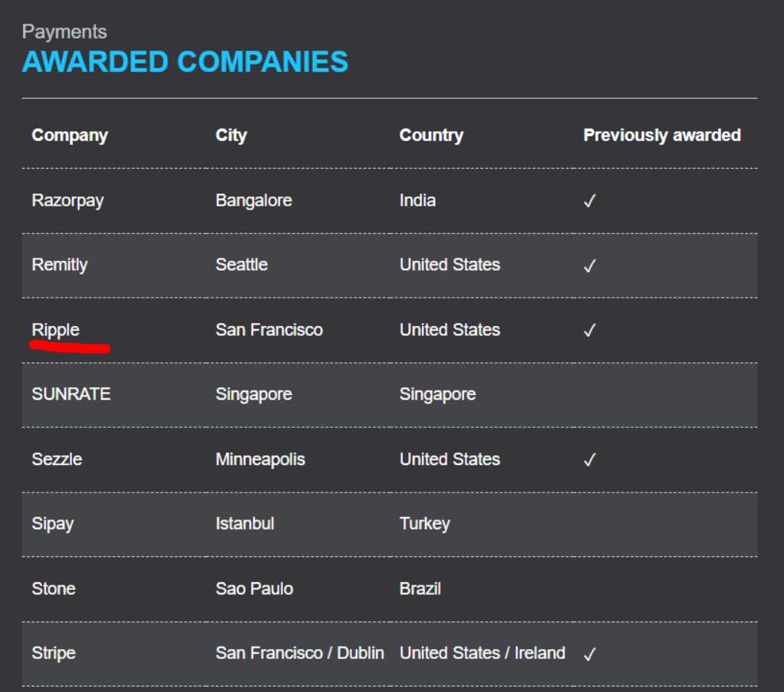Click the San Francisco / Dublin cell
784x692 pixels.
pyautogui.click(x=299, y=653)
